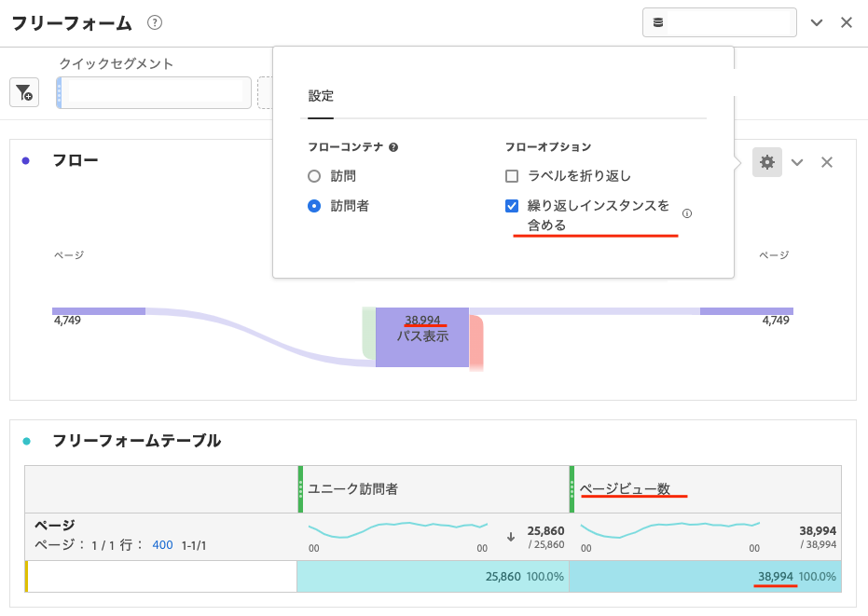
Task: Click the ページビュー数 column header
Action: tap(625, 489)
